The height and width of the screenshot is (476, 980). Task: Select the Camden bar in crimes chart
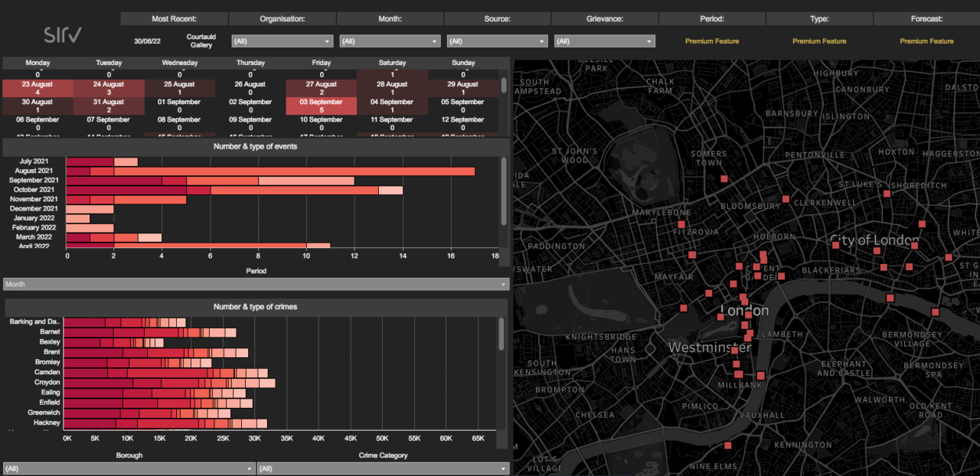coord(153,372)
